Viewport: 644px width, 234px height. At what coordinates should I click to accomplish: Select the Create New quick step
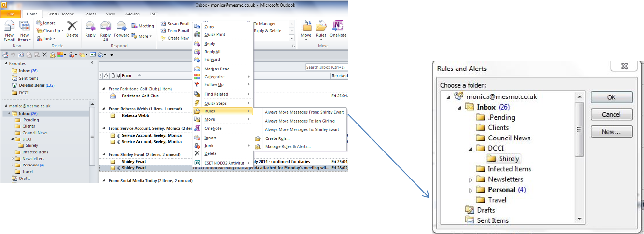[175, 38]
